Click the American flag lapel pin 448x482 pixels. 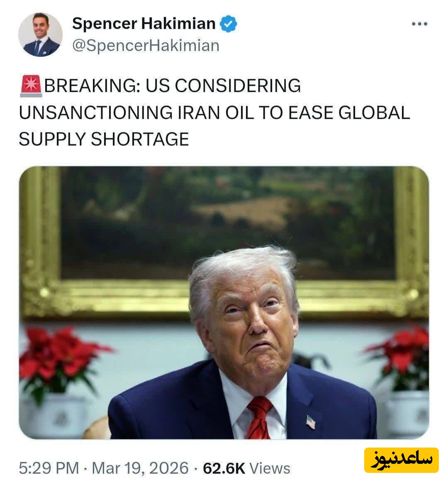tap(311, 422)
